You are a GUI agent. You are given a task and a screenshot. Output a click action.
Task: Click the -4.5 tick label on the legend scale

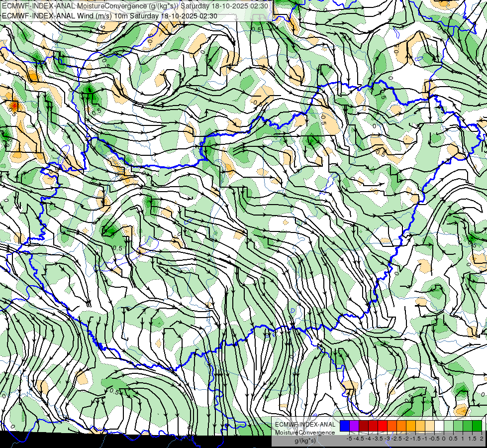point(359,439)
